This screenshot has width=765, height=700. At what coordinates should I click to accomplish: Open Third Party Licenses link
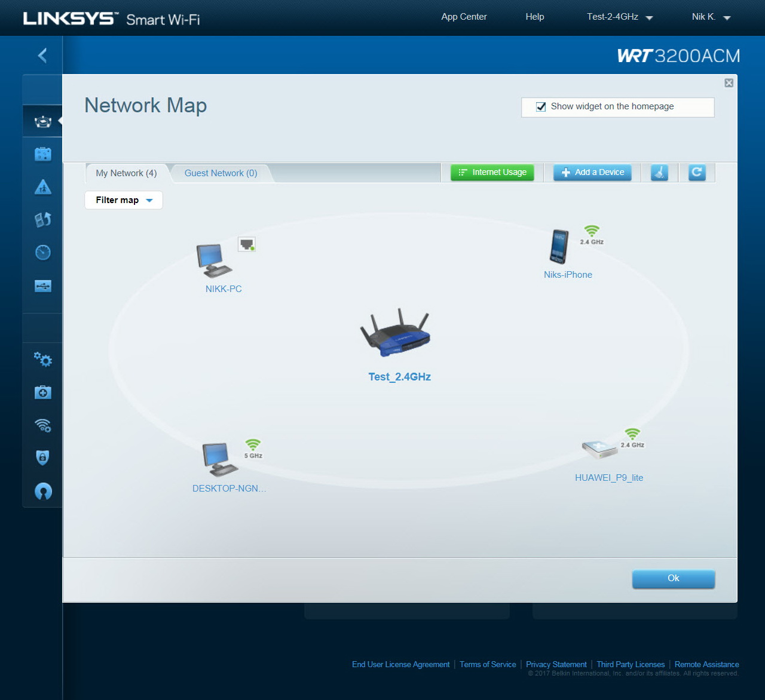tap(631, 664)
